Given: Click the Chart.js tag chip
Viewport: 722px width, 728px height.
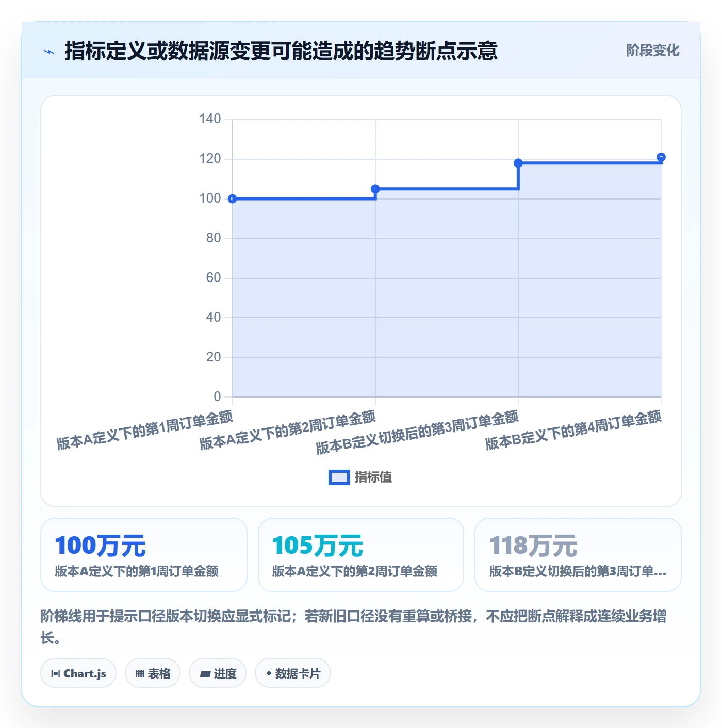Looking at the screenshot, I should tap(78, 673).
